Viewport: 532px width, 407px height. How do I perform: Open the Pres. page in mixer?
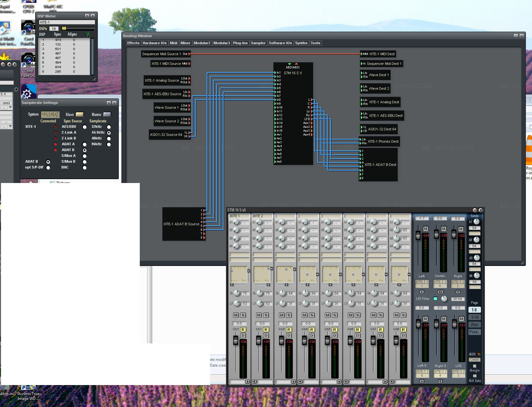click(474, 332)
